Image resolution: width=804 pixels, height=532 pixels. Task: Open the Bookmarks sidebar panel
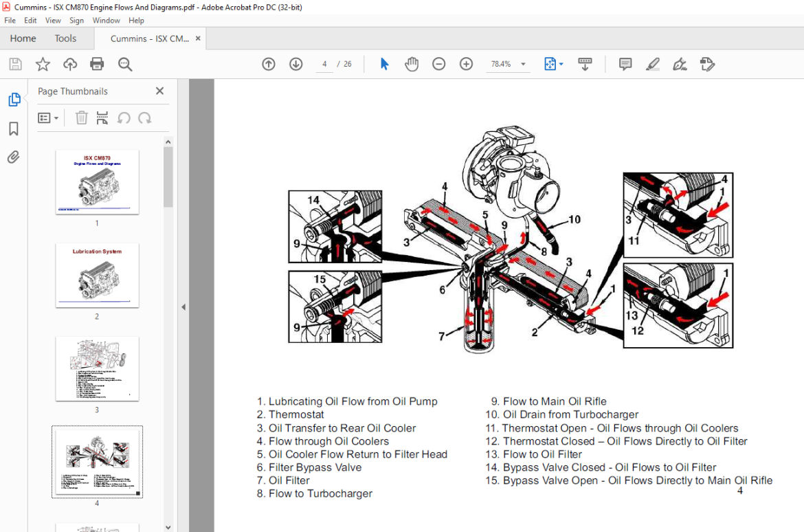(14, 129)
